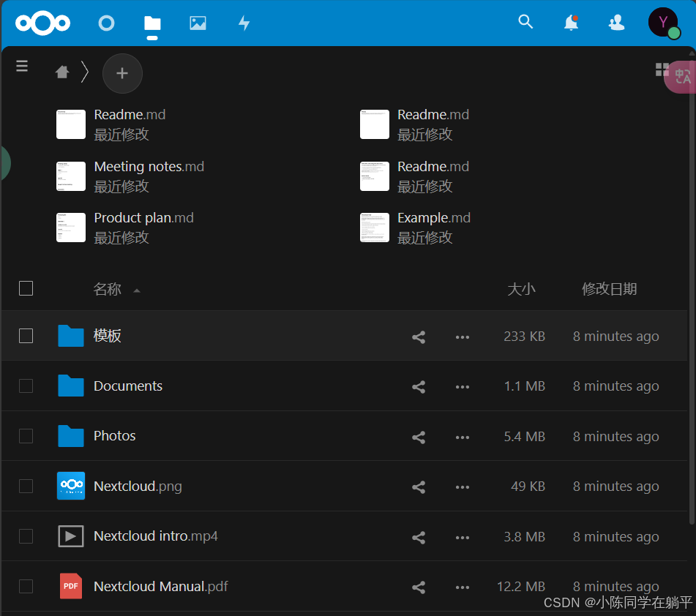The height and width of the screenshot is (616, 696).
Task: Click the Nextcloud intro.mp4 video icon
Action: click(71, 536)
